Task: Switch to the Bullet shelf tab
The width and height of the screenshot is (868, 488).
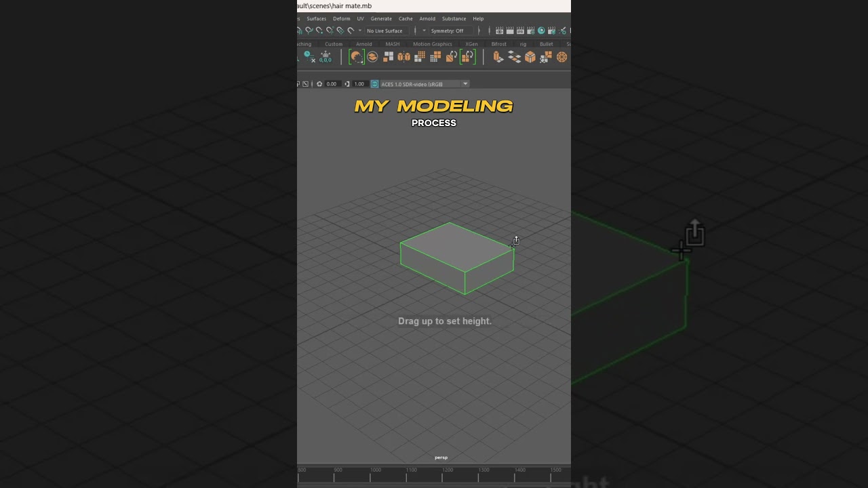Action: click(547, 44)
